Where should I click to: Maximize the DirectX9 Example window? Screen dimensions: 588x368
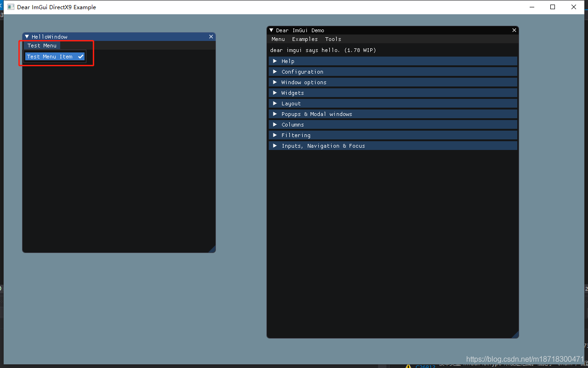553,7
